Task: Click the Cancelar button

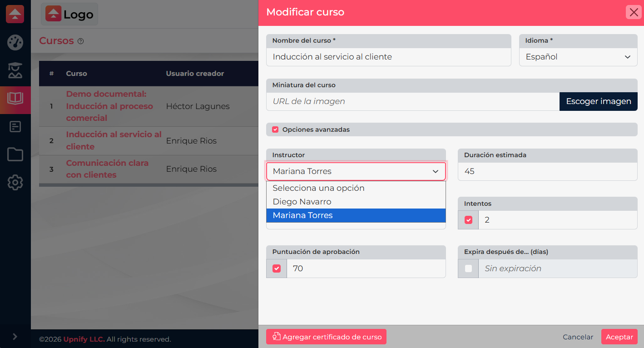Action: pos(578,337)
